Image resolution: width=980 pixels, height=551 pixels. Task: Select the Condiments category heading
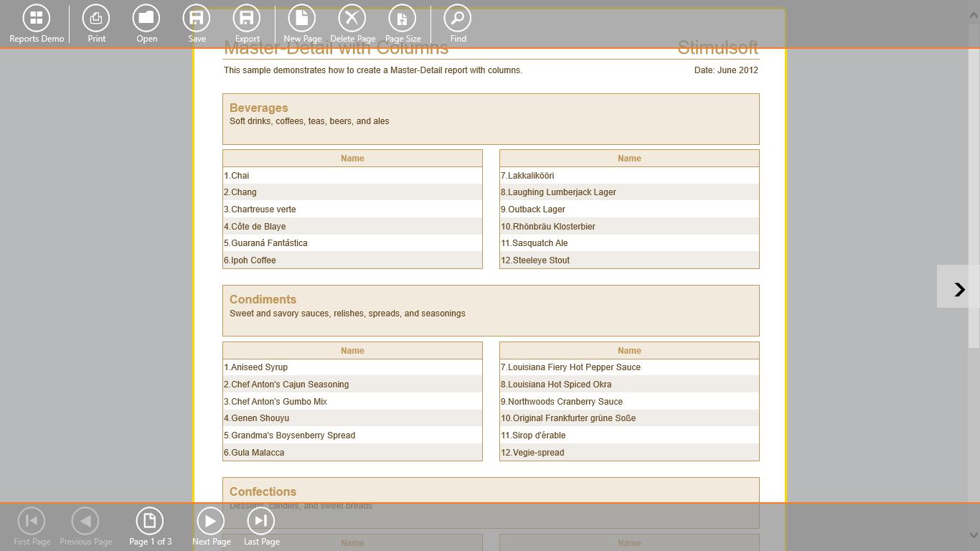point(263,299)
